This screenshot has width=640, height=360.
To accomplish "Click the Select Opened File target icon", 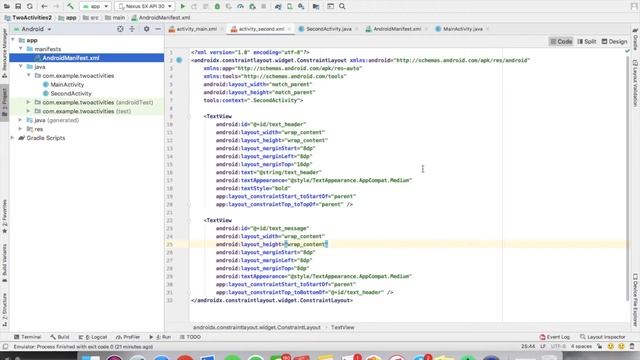I will 120,29.
